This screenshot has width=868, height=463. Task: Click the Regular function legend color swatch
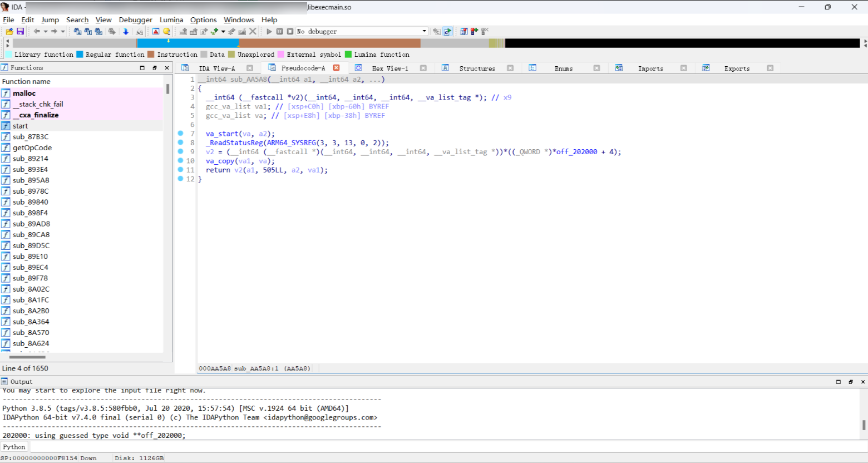point(80,55)
